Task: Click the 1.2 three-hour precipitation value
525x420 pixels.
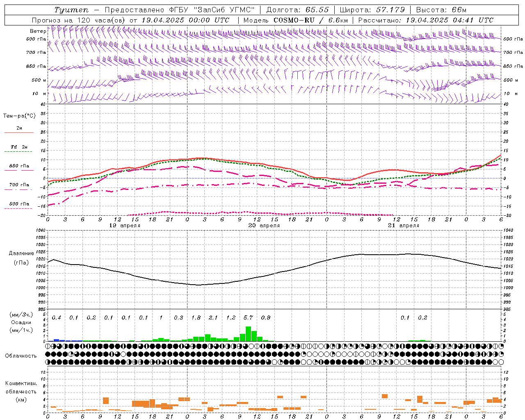Action: [x=231, y=317]
